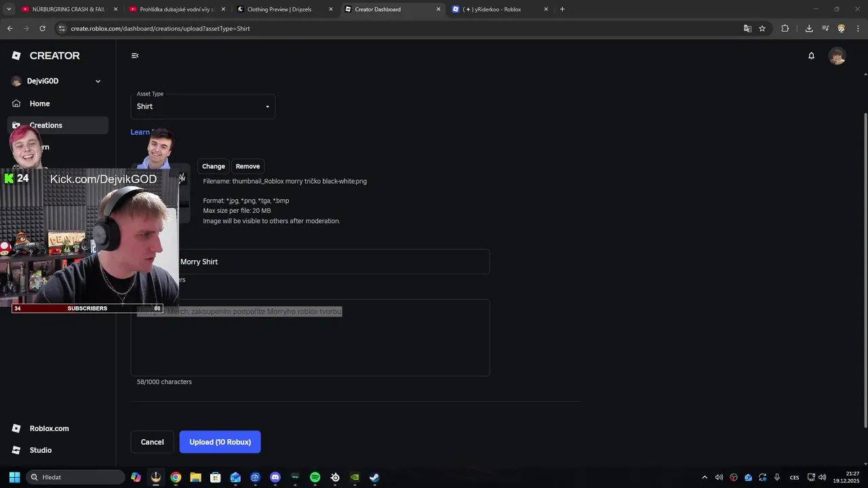The height and width of the screenshot is (488, 868).
Task: Open the user avatar menu
Action: 837,56
